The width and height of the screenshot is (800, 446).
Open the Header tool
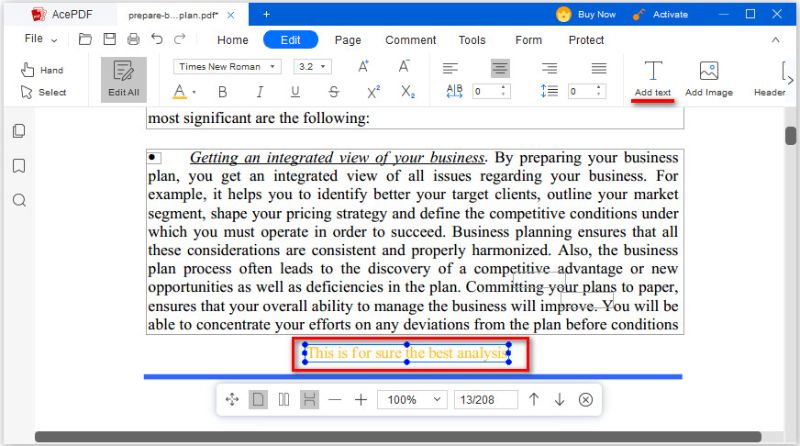(769, 78)
